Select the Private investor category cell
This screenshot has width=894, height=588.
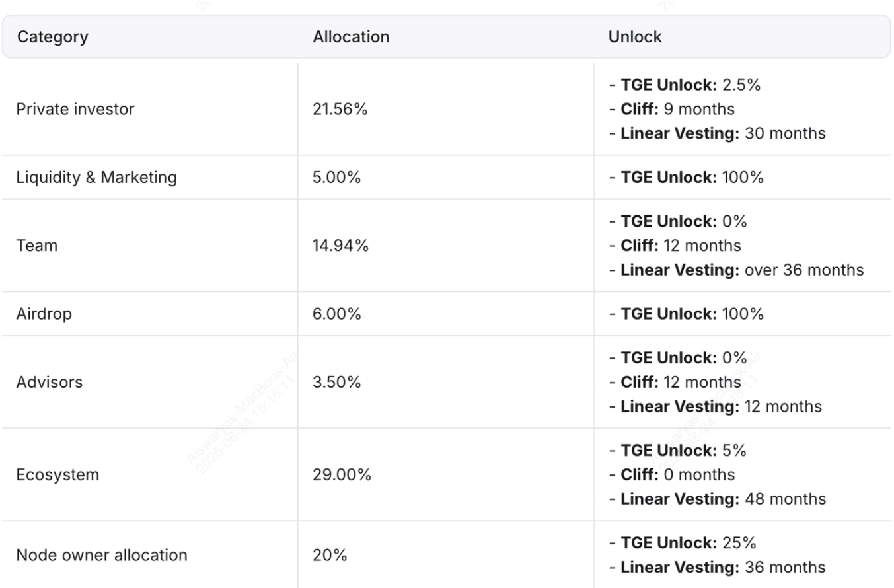pos(75,109)
